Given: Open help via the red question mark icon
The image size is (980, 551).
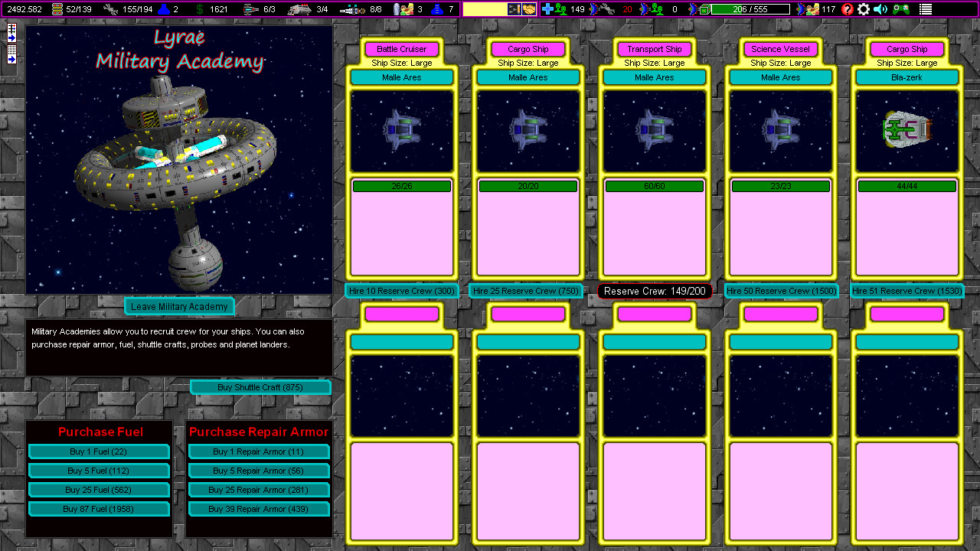Looking at the screenshot, I should pyautogui.click(x=847, y=9).
